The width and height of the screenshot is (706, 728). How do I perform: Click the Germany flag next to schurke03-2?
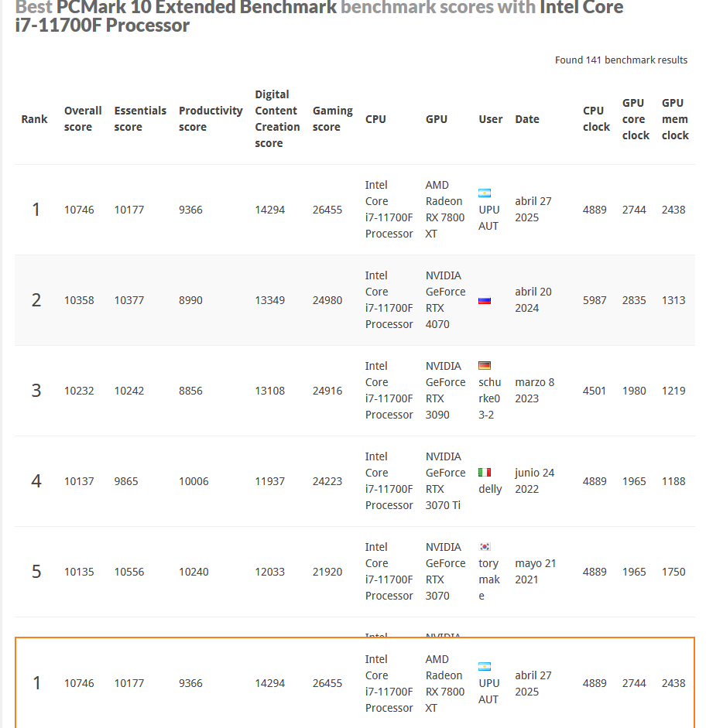point(485,366)
